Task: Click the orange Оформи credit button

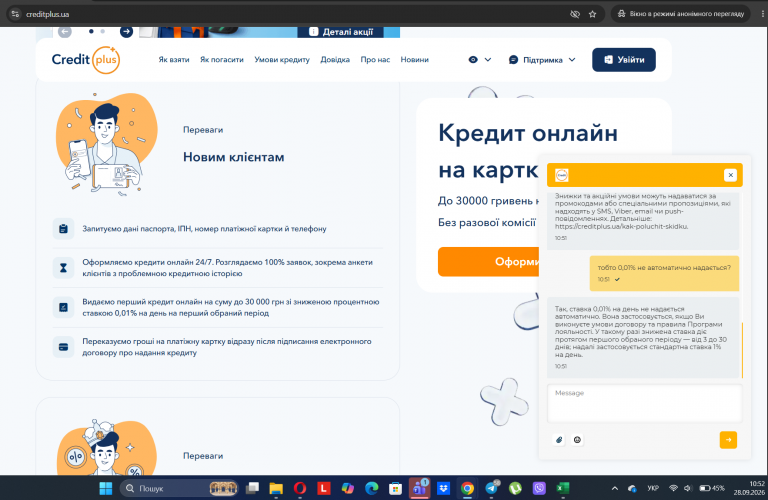Action: [488, 262]
